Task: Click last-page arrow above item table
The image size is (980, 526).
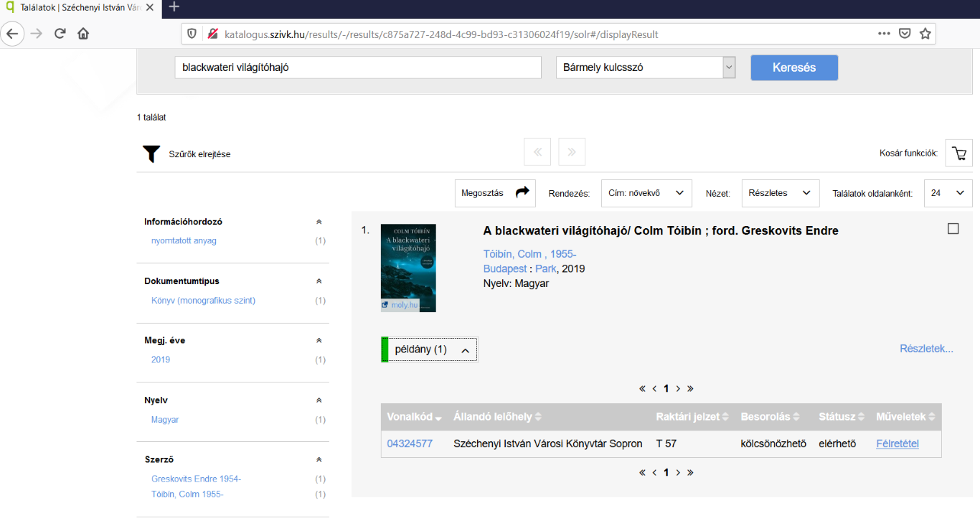Action: click(x=690, y=388)
